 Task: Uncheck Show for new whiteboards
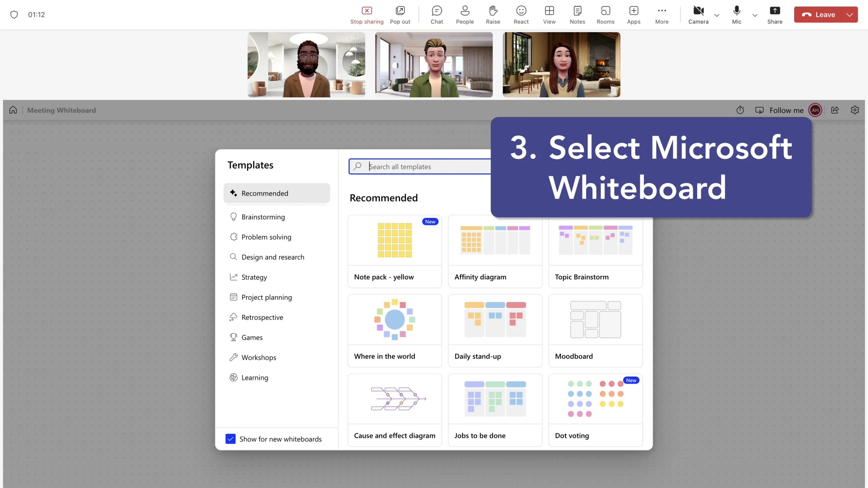coord(231,439)
